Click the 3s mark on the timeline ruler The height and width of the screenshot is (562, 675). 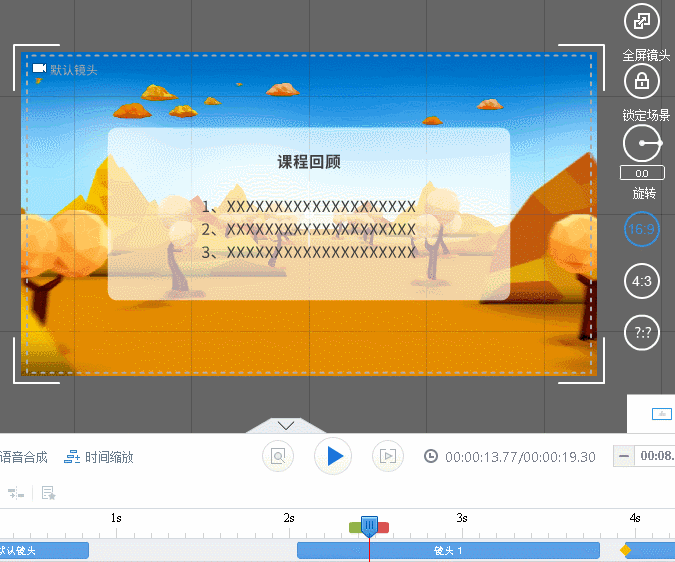[x=462, y=518]
